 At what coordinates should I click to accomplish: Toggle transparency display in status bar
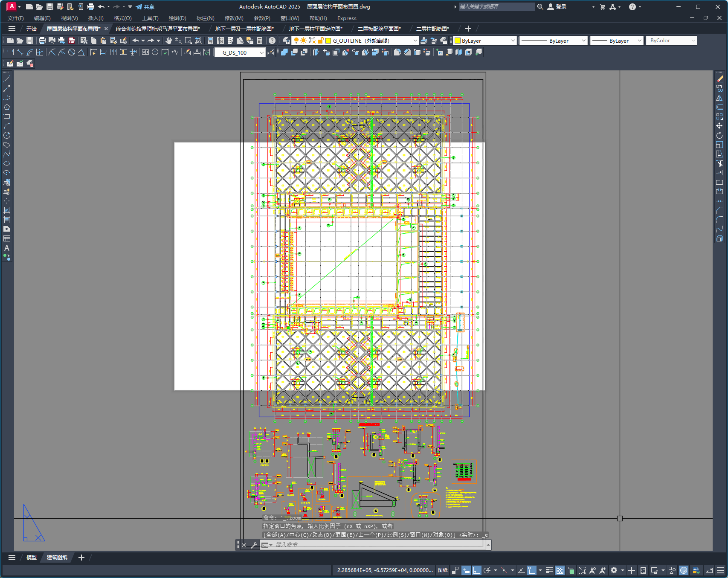[x=560, y=570]
